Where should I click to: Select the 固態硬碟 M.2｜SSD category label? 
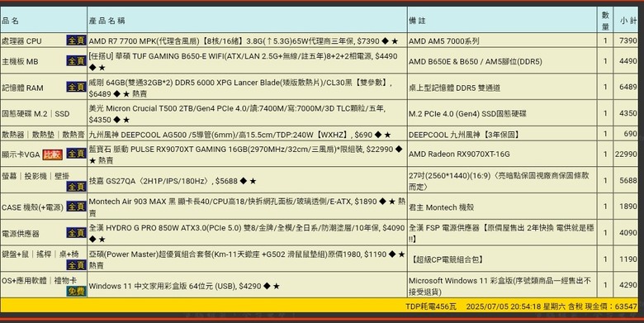(36, 114)
